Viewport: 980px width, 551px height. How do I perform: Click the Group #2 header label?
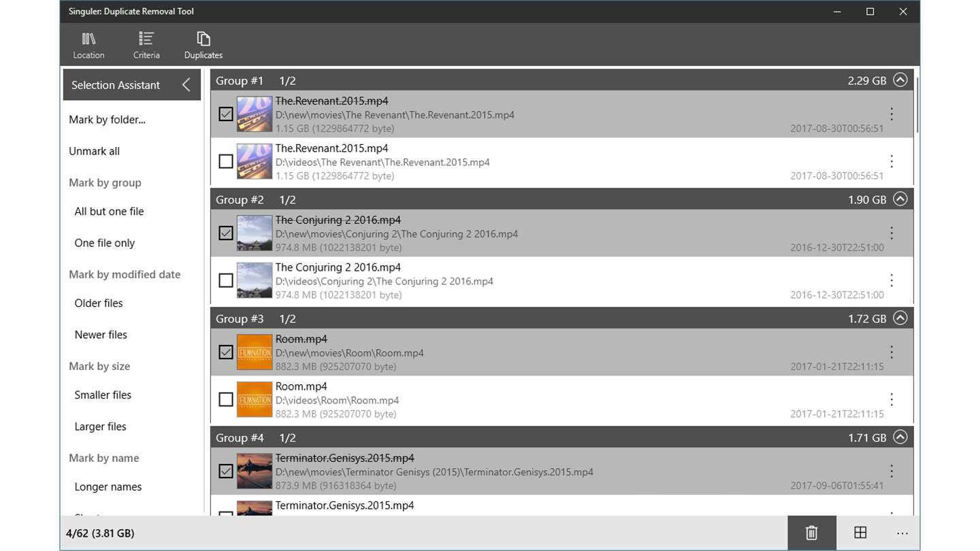click(x=240, y=199)
